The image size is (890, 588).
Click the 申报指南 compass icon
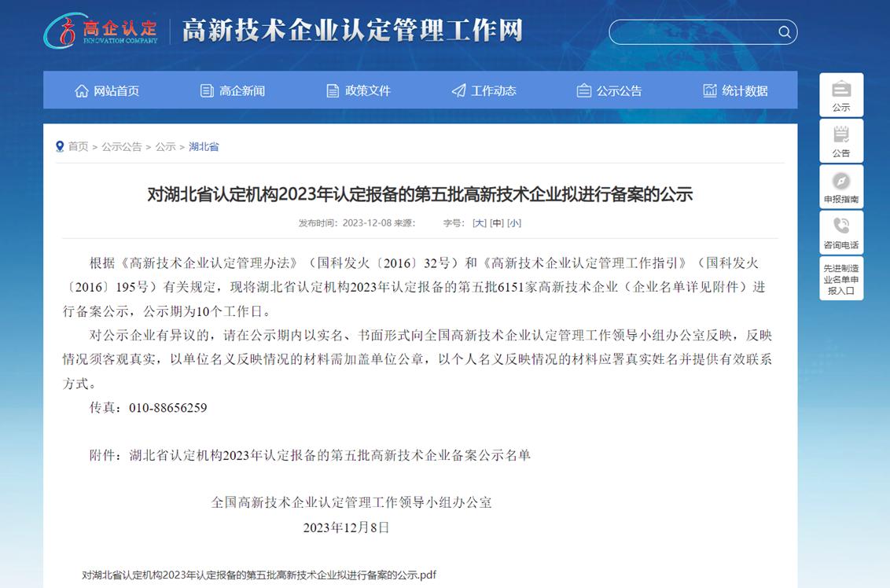841,179
